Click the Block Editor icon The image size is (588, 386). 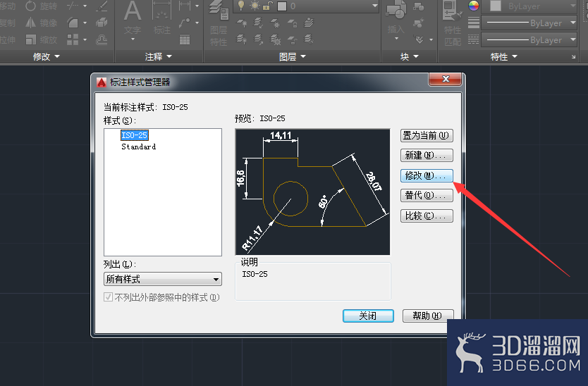click(x=419, y=23)
